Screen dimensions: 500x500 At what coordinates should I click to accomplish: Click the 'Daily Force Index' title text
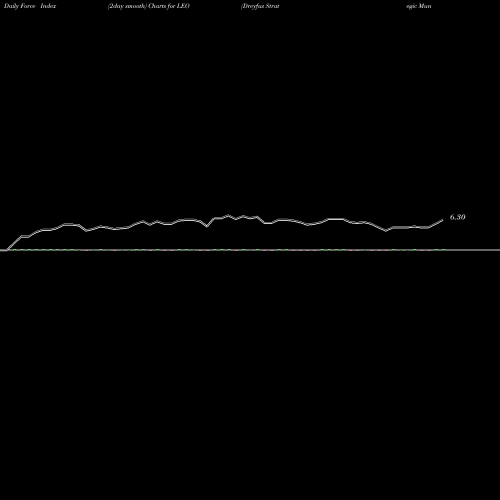[30, 6]
